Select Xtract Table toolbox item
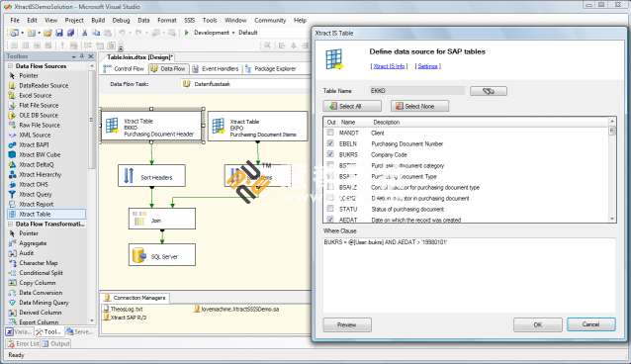The width and height of the screenshot is (631, 364). (46, 214)
